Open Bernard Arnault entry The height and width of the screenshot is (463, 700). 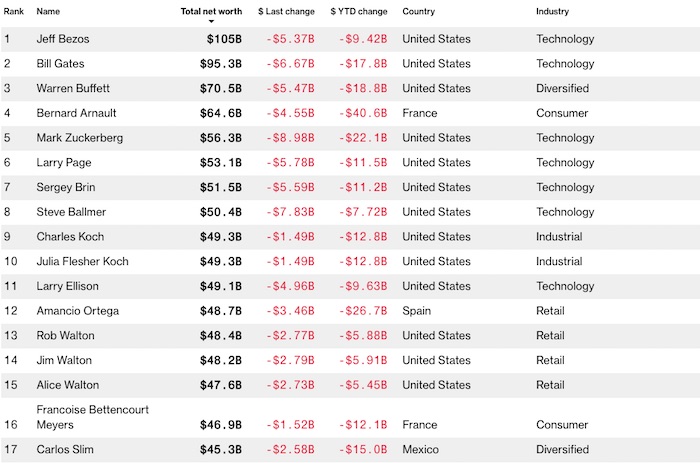click(75, 113)
